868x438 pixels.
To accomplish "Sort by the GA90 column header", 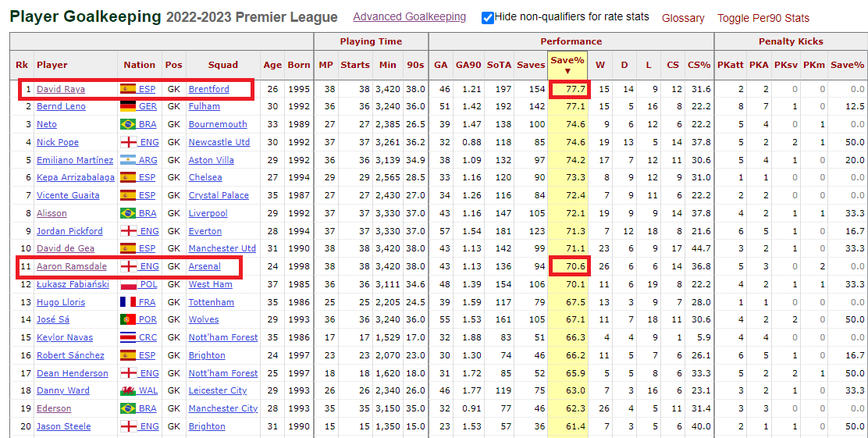I will (x=468, y=65).
